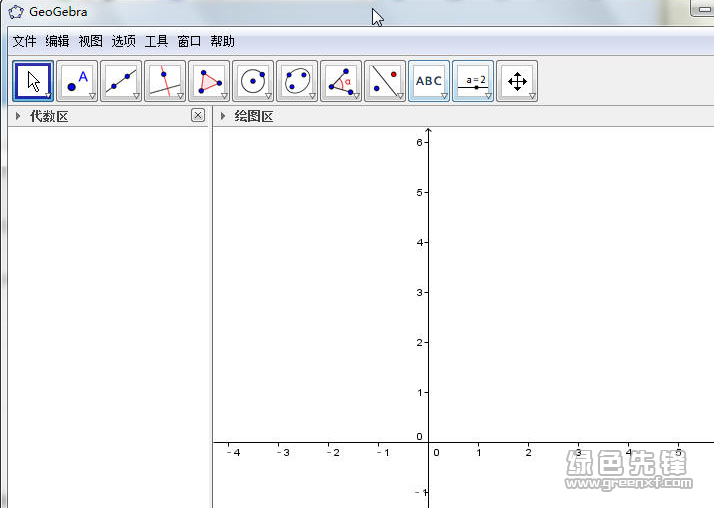714x508 pixels.
Task: Select the Polygon tool
Action: click(209, 81)
